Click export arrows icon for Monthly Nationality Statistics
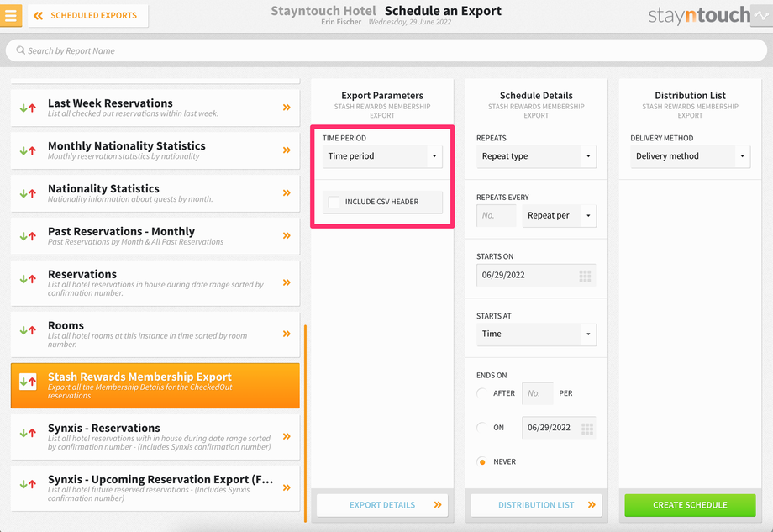The width and height of the screenshot is (773, 532). [28, 150]
